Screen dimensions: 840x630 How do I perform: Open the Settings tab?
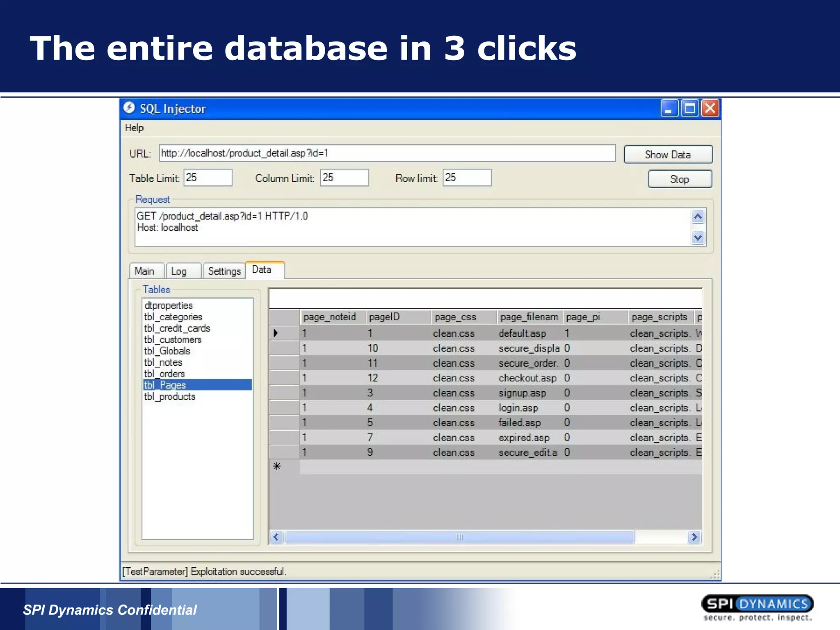coord(224,271)
